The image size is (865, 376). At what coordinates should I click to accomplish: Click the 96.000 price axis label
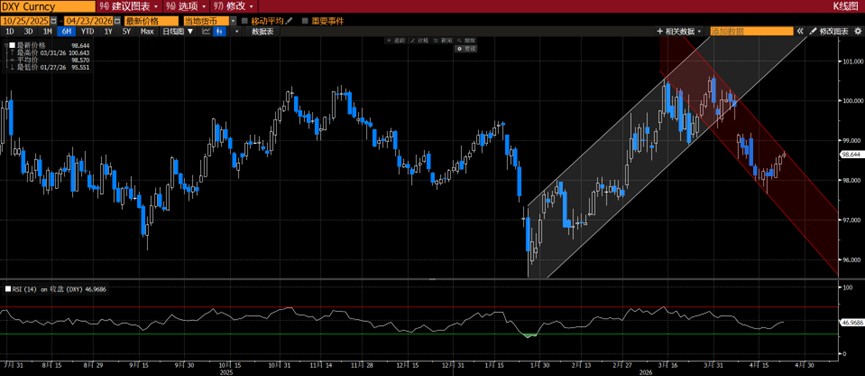[851, 260]
